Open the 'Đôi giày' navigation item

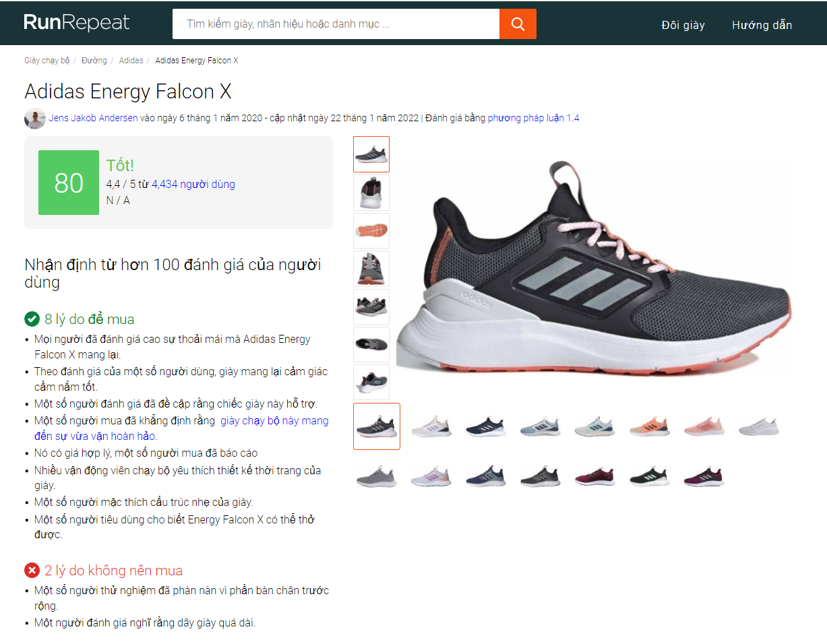[683, 25]
